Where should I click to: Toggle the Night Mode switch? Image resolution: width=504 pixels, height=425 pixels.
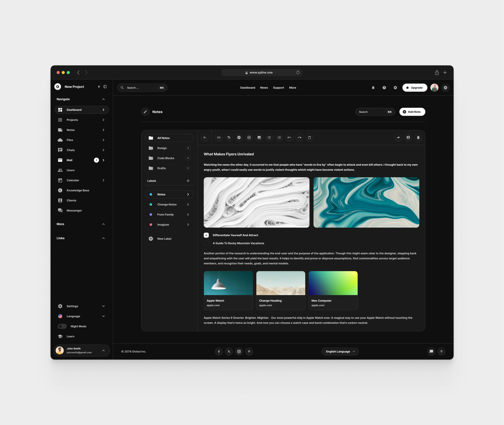(62, 326)
